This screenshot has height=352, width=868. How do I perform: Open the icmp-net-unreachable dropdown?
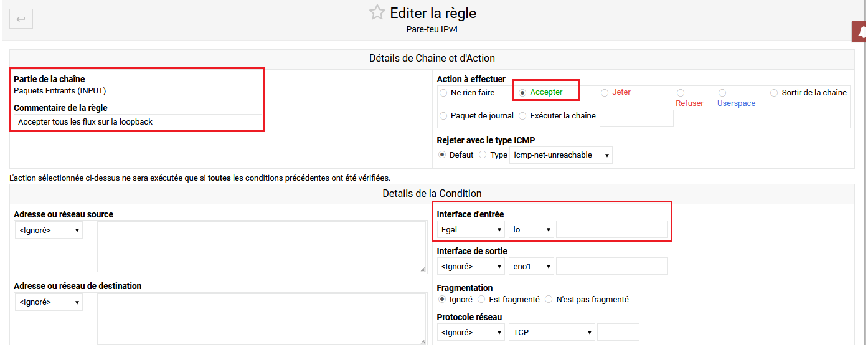[x=561, y=155]
